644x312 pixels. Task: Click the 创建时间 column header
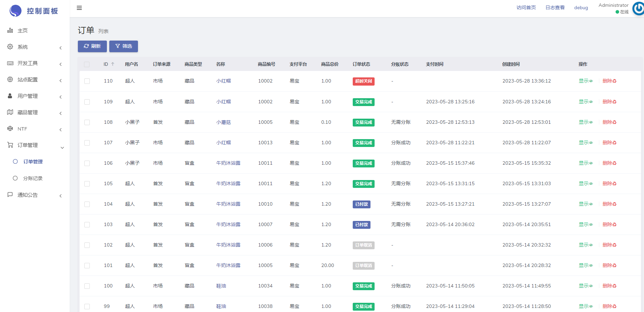click(511, 64)
